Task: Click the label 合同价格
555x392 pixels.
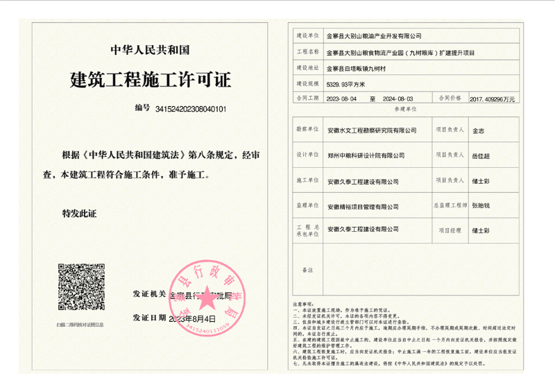Action: point(450,98)
